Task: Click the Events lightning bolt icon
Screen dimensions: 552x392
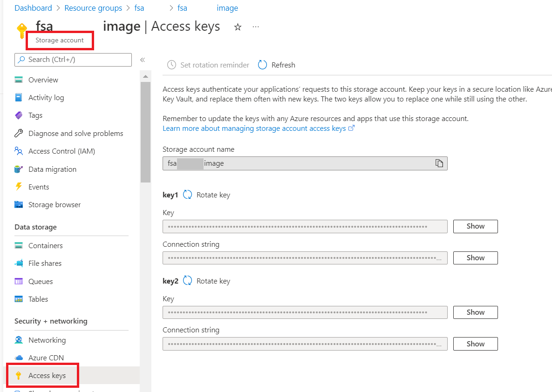Action: tap(19, 187)
